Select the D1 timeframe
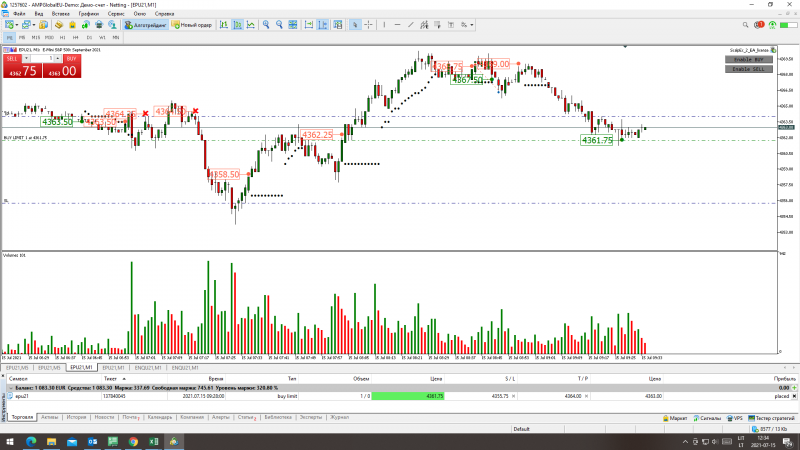The height and width of the screenshot is (450, 800). [89, 38]
